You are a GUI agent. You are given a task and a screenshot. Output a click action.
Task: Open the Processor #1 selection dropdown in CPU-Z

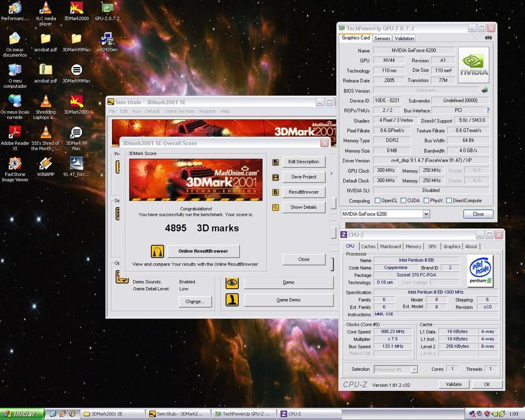coord(414,369)
